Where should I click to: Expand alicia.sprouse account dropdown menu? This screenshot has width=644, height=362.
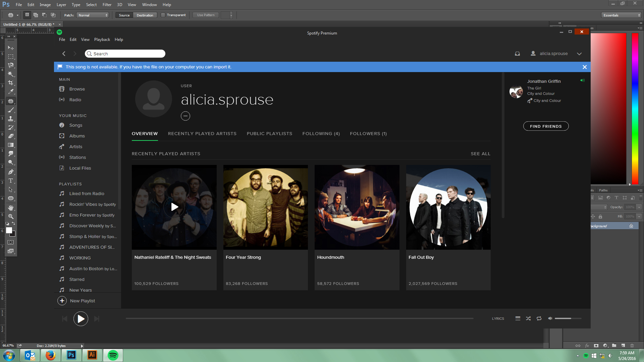coord(580,54)
